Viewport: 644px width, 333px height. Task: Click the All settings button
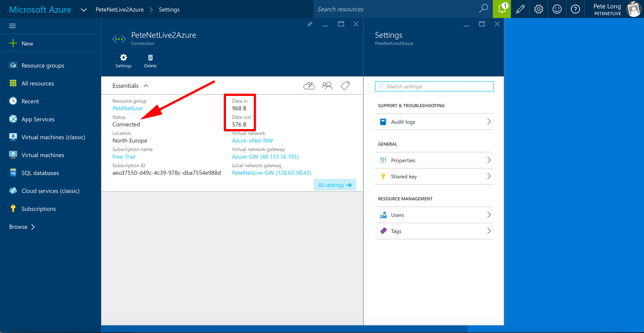point(335,185)
